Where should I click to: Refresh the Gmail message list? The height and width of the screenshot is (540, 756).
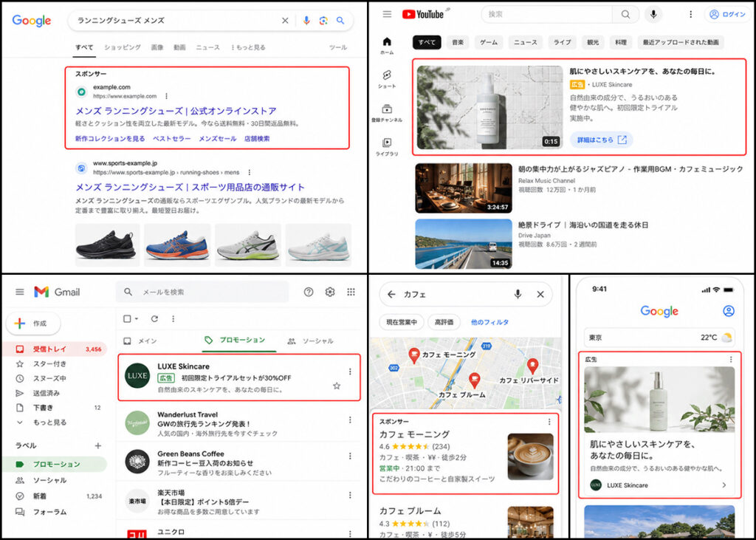coord(154,318)
